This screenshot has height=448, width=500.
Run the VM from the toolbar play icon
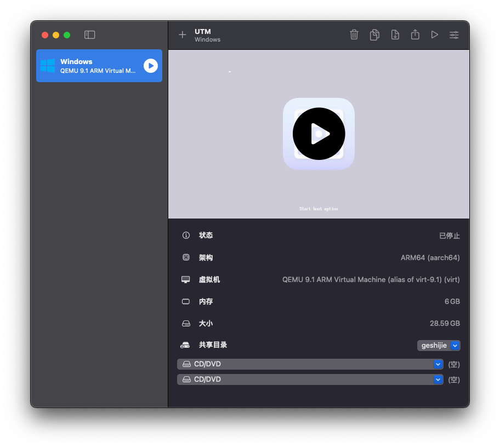click(x=434, y=35)
